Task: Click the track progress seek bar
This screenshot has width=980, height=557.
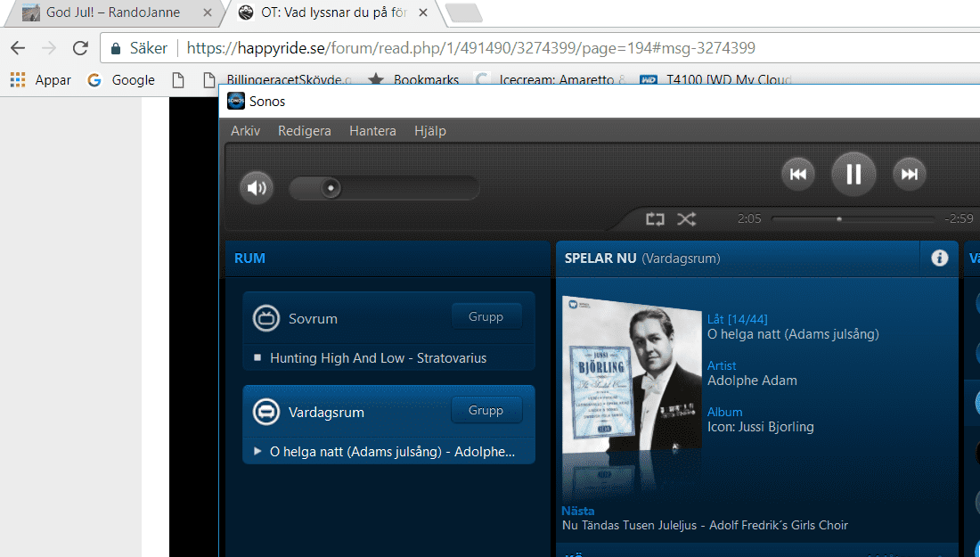Action: pyautogui.click(x=853, y=219)
